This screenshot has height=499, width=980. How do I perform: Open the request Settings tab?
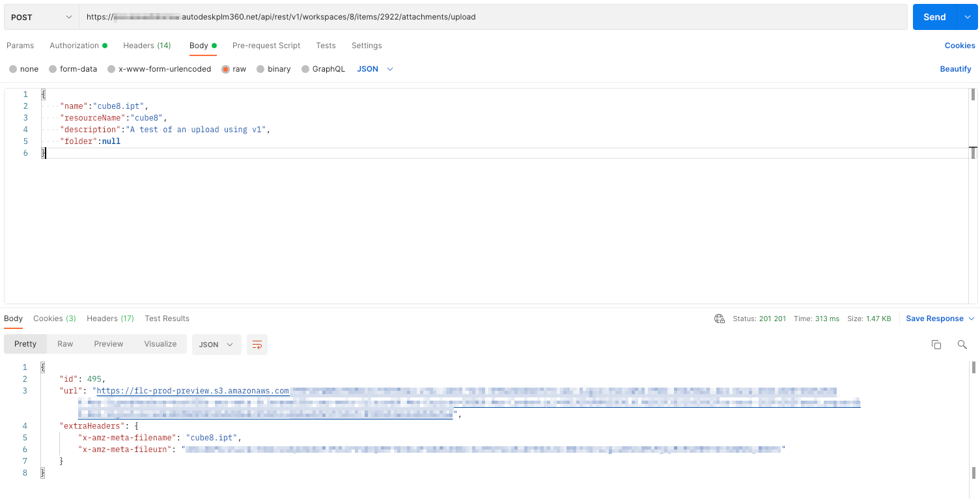coord(367,46)
